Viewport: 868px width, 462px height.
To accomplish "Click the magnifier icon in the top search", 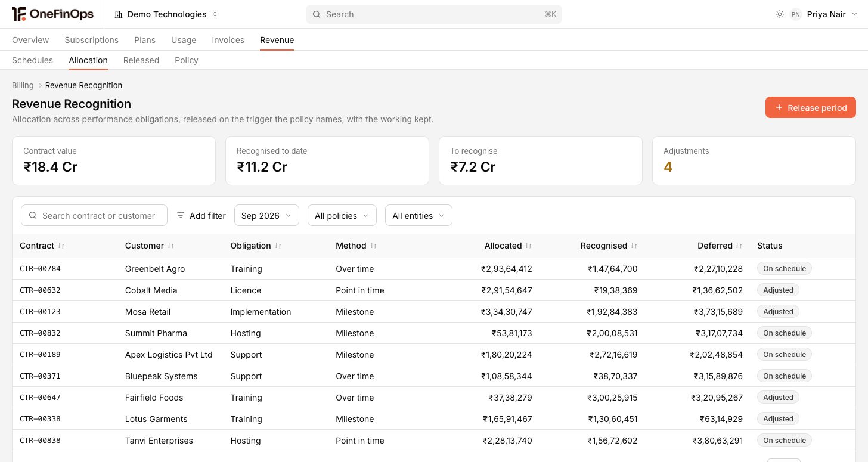I will point(317,14).
